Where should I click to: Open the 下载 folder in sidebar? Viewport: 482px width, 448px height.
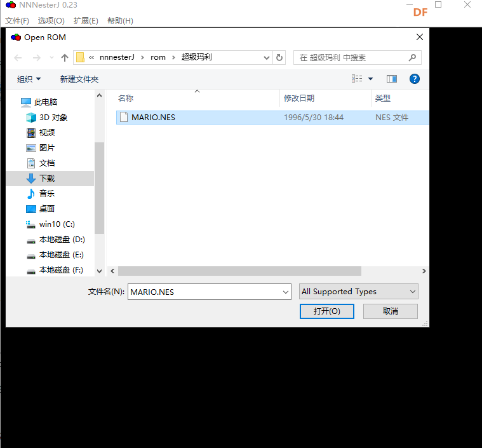pyautogui.click(x=47, y=179)
